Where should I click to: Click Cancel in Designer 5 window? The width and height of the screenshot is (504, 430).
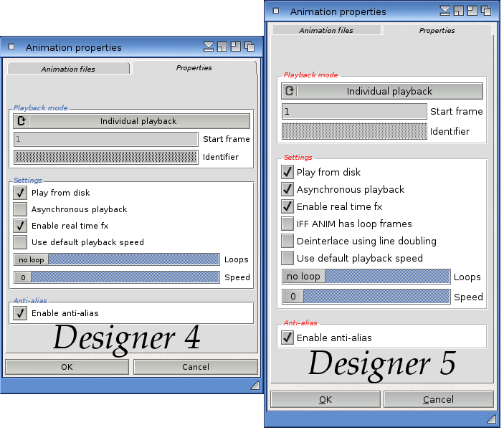coord(439,400)
